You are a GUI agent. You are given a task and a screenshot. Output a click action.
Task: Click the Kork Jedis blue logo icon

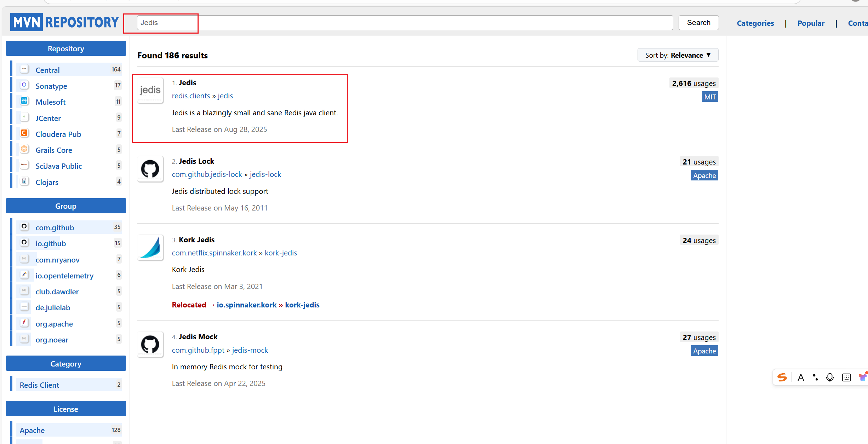(x=150, y=248)
